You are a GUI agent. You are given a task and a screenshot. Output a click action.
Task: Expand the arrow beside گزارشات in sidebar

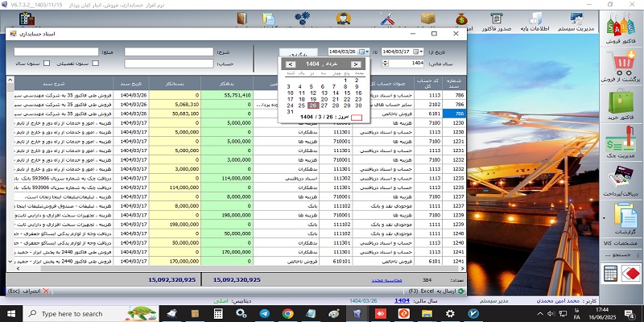click(604, 217)
